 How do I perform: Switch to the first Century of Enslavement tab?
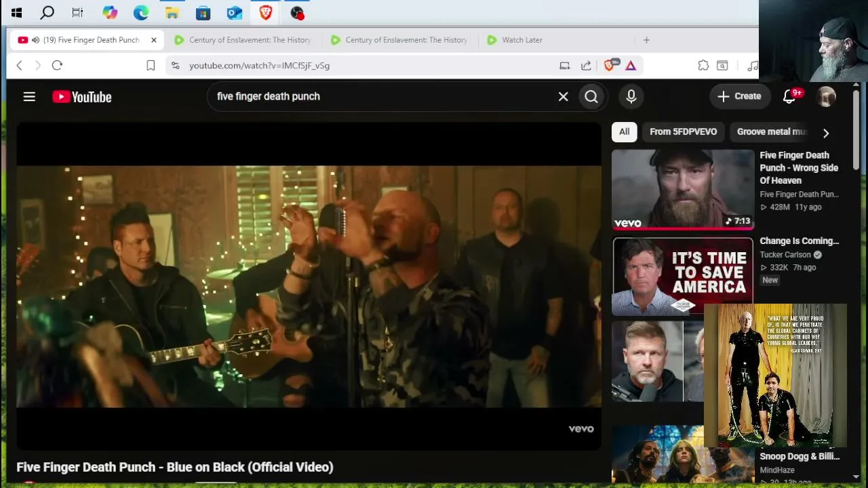coord(241,40)
